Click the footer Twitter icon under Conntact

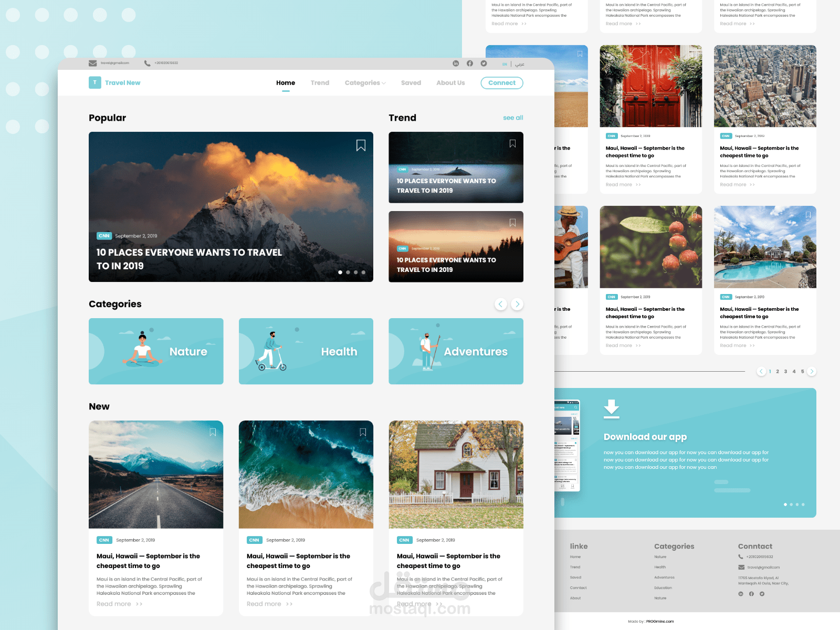click(762, 594)
